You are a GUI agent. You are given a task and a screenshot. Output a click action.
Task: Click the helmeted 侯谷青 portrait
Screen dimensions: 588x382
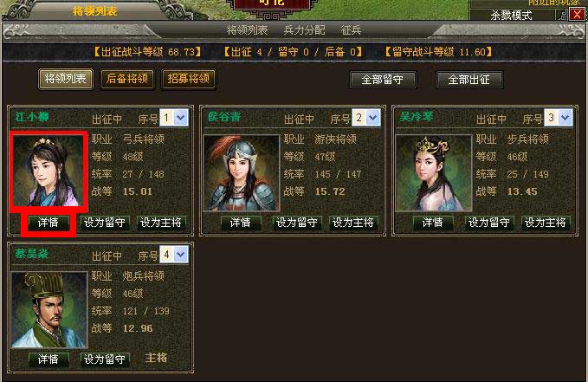pos(241,173)
